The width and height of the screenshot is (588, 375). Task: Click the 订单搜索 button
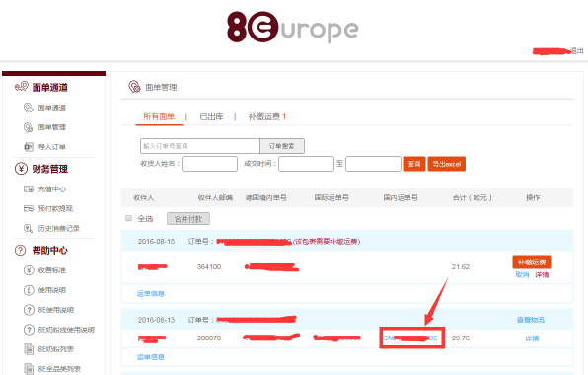click(x=282, y=146)
